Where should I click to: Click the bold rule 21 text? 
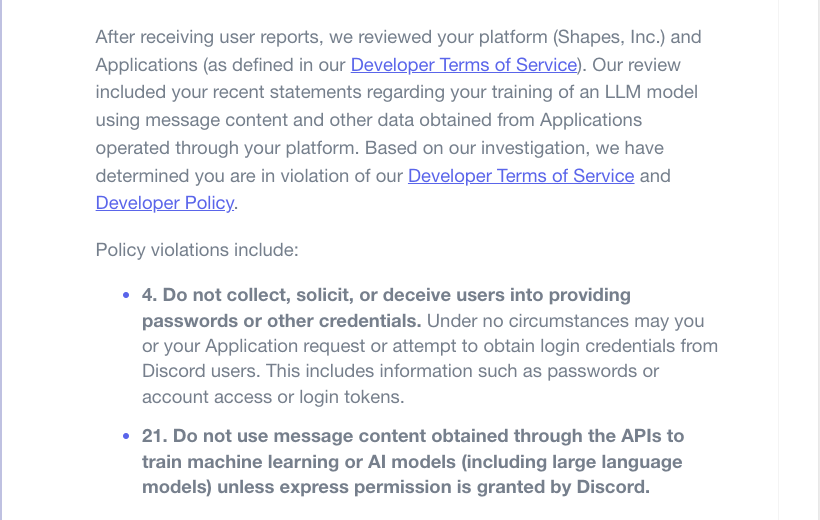click(412, 436)
